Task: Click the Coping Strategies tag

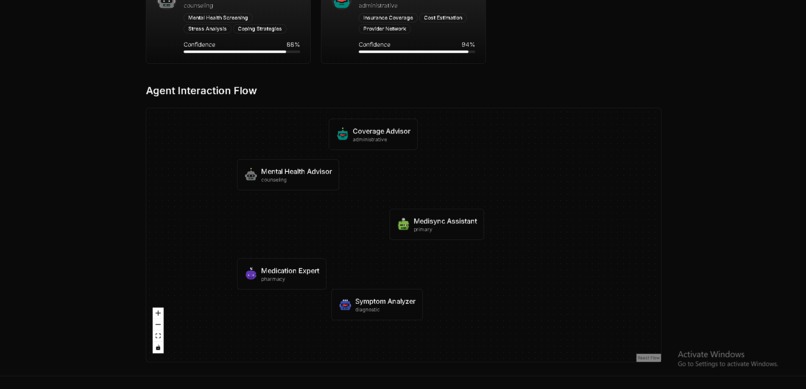Action: (x=260, y=29)
